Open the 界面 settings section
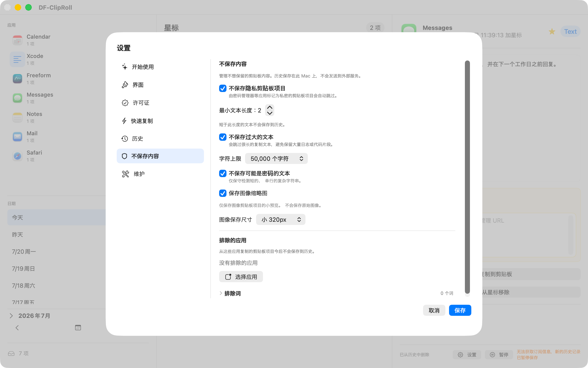 (160, 85)
